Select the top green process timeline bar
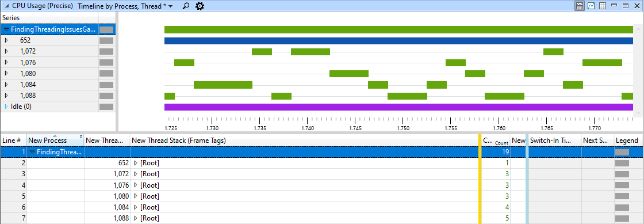 [398, 29]
